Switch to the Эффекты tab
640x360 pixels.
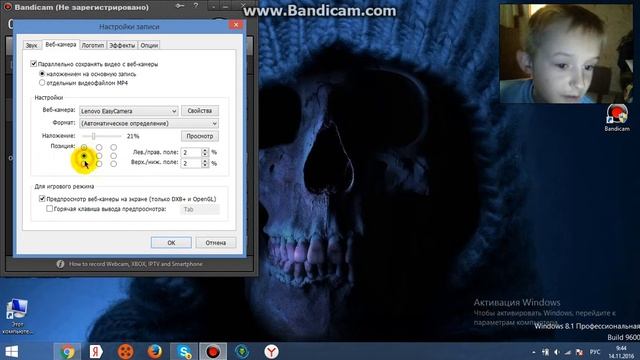pos(122,45)
